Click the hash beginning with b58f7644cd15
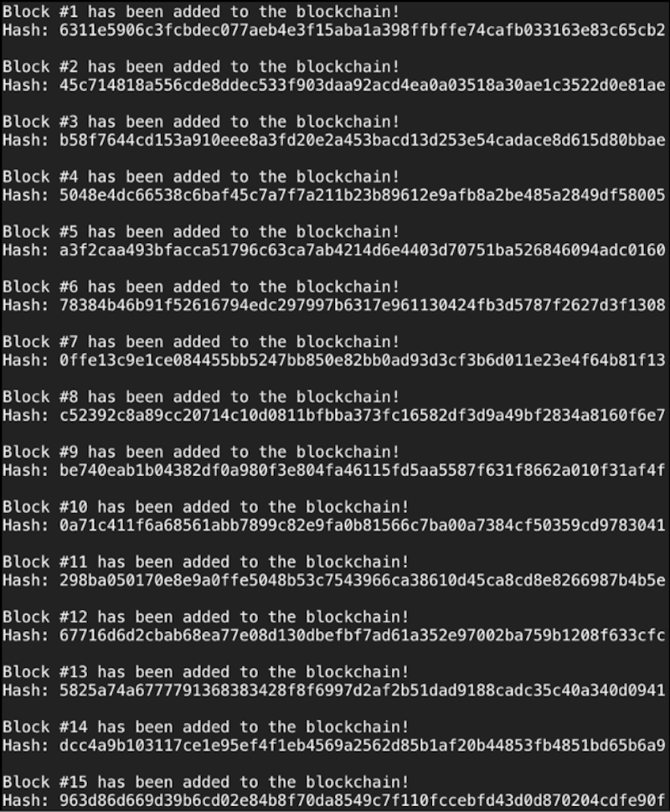Viewport: 670px width, 812px height. 362,140
